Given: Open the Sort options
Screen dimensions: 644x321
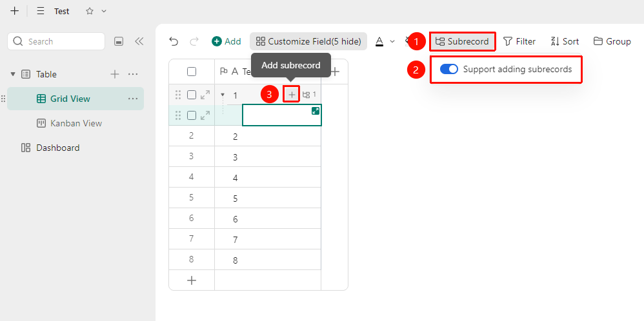Looking at the screenshot, I should coord(565,41).
